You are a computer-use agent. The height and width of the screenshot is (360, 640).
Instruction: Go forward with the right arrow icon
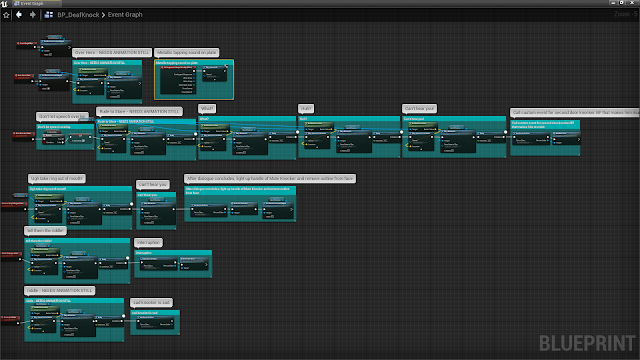point(33,15)
